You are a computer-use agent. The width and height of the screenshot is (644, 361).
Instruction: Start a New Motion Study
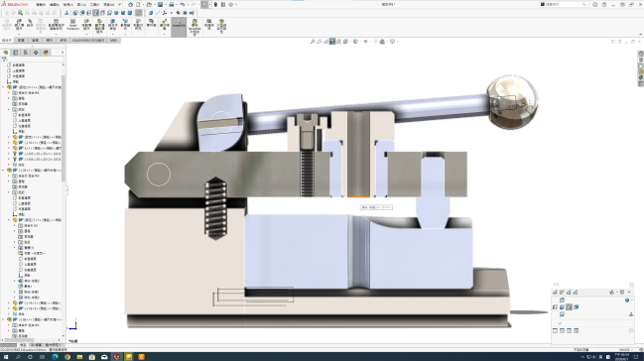click(138, 24)
